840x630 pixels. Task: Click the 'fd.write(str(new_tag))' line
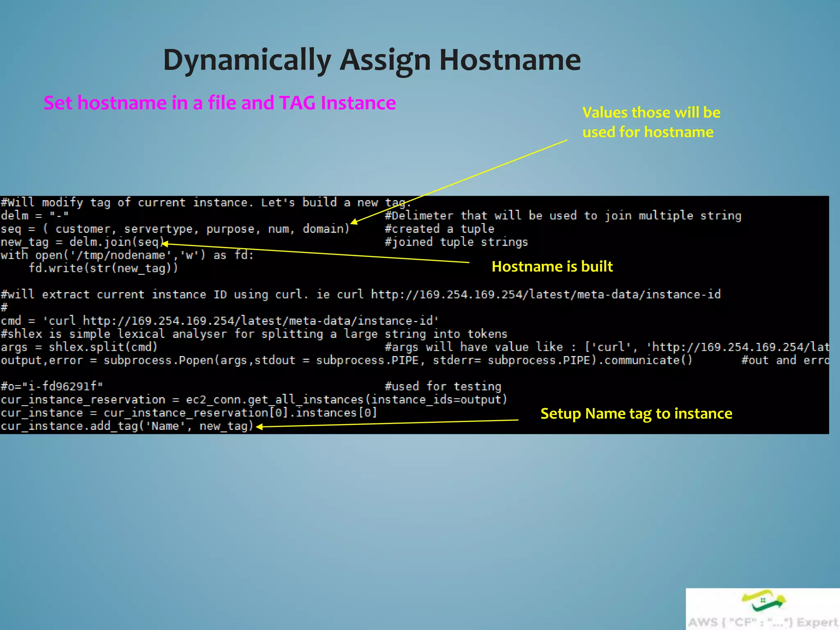pyautogui.click(x=103, y=268)
